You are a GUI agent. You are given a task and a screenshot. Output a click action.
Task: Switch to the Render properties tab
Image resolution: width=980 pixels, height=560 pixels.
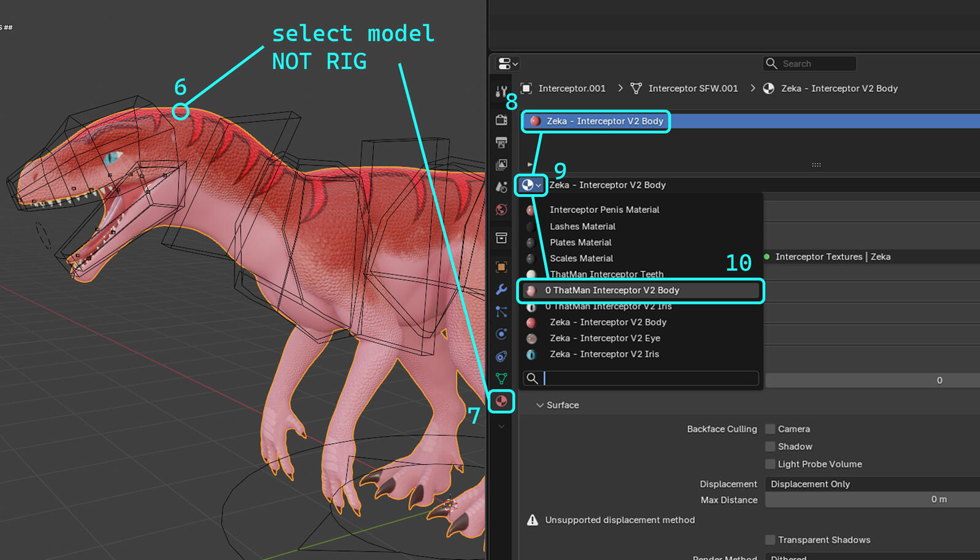coord(501,120)
